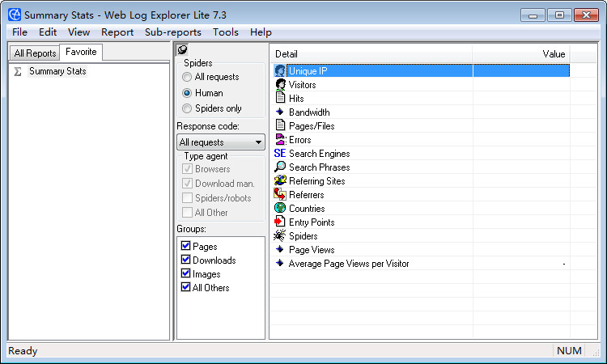Toggle the Spiders/robots checkbox
607x364 pixels.
(188, 198)
